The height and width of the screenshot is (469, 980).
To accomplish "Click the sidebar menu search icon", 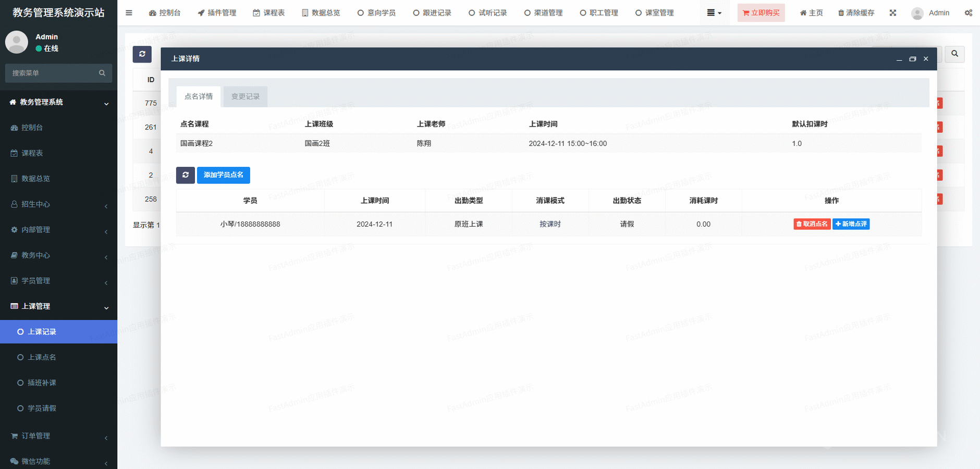I will point(102,73).
